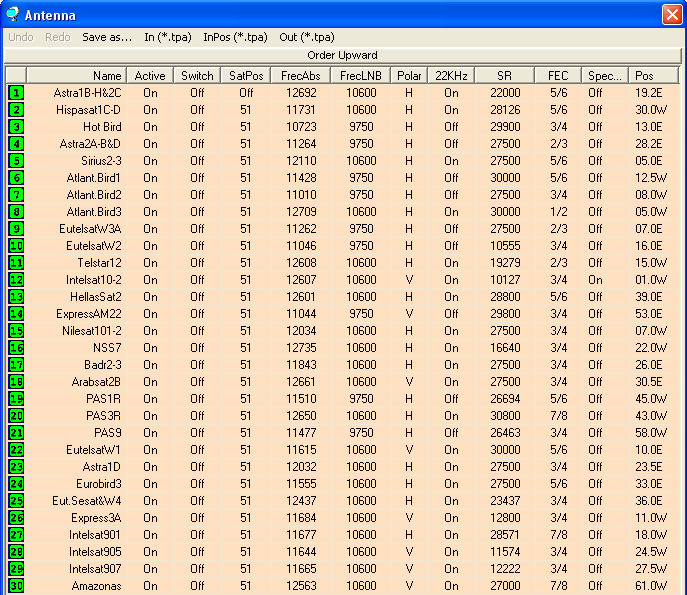
Task: Click row marker 8 for Atlant.Bird3
Action: point(16,212)
